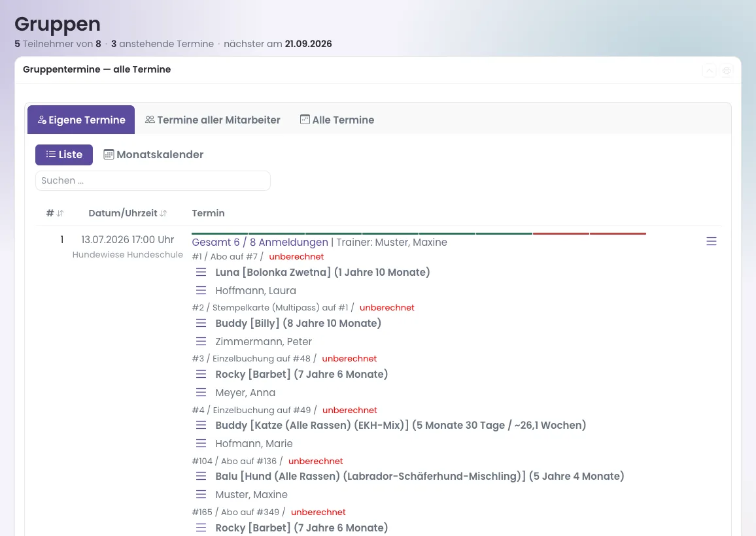Sort by Datum/Uhrzeit column
Screen dimensions: 756x536
tap(128, 213)
